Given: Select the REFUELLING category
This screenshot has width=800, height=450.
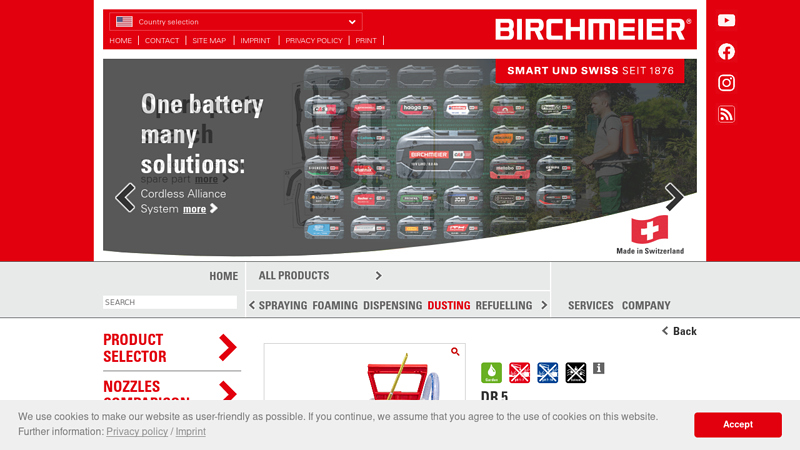Looking at the screenshot, I should (x=504, y=305).
